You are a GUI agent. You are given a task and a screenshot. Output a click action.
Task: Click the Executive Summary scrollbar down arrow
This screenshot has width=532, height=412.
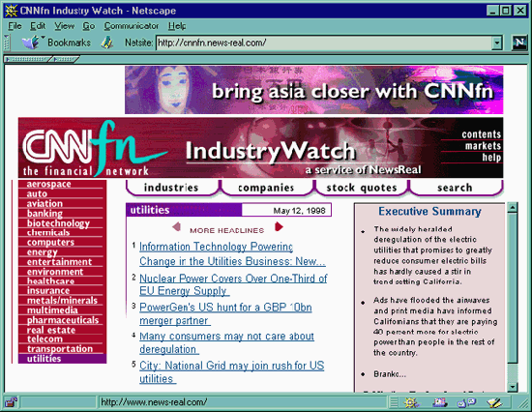(x=513, y=387)
